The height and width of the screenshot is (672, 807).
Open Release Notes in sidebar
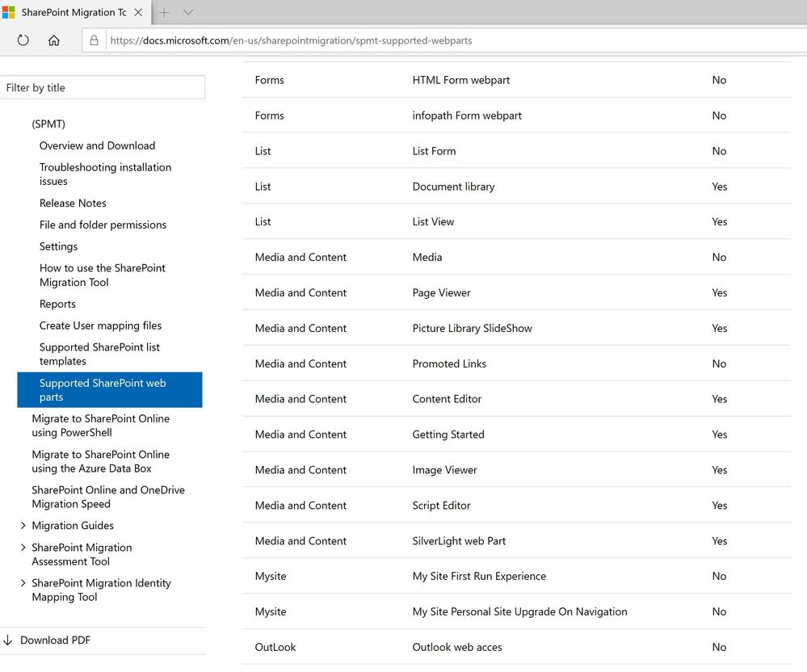(x=73, y=203)
